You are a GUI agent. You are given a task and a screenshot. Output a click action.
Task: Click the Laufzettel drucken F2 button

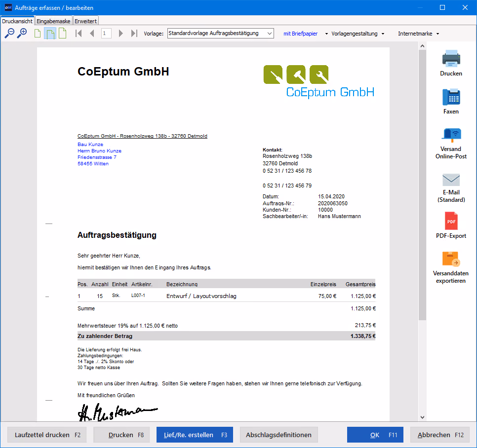click(47, 435)
